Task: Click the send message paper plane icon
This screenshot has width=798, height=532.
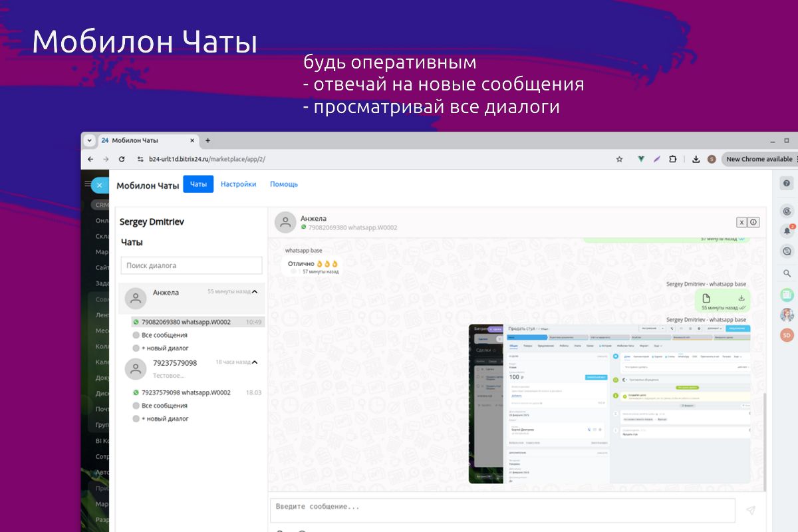Action: click(750, 510)
